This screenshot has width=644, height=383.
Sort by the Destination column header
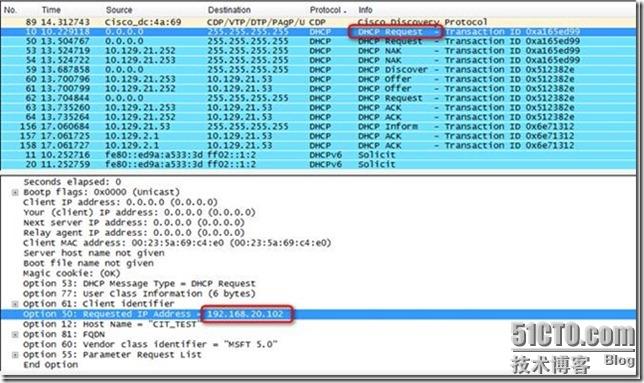[229, 10]
